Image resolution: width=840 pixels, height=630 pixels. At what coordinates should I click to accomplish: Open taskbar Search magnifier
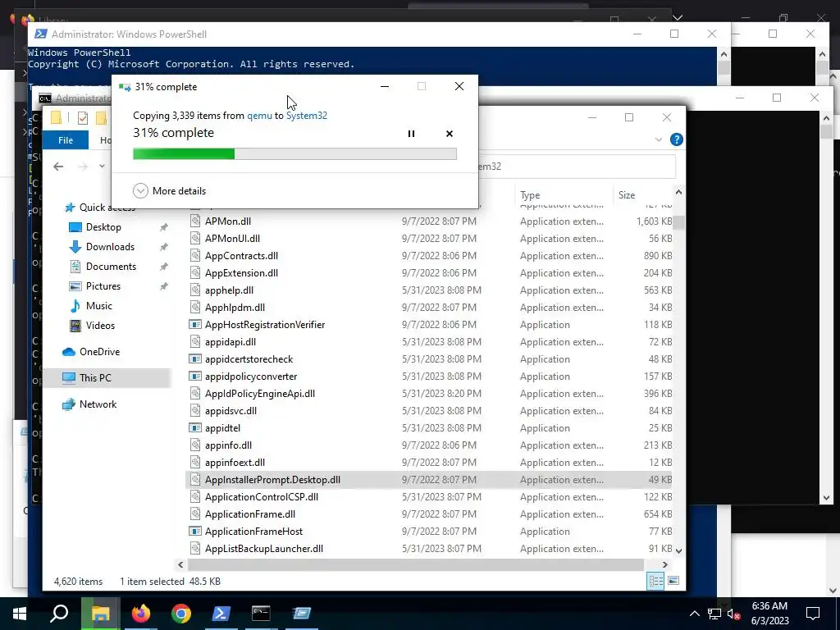point(59,614)
